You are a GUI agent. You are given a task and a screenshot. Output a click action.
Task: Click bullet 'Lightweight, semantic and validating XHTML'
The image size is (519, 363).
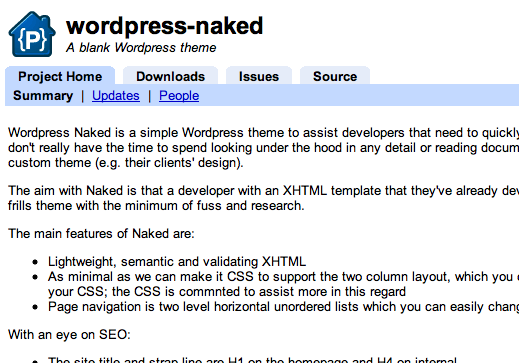[x=177, y=262]
